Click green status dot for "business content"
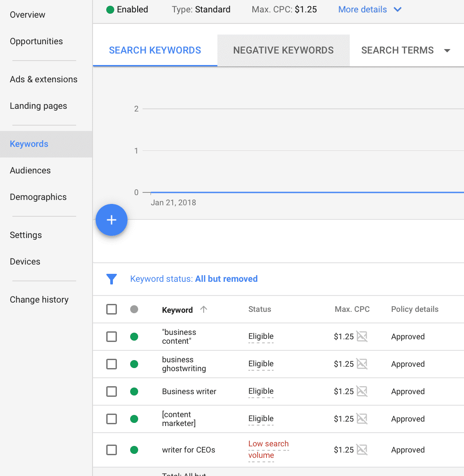The image size is (464, 476). (134, 337)
